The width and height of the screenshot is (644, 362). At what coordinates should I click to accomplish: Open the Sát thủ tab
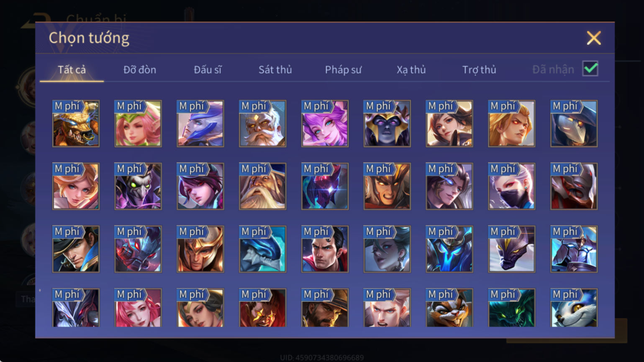275,70
